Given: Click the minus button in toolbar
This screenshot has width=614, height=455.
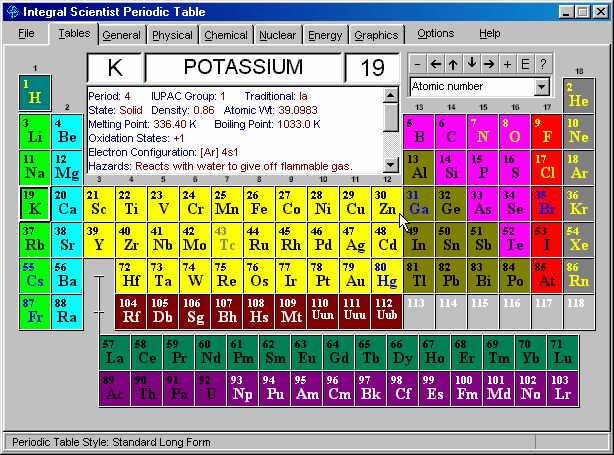Looking at the screenshot, I should point(417,63).
